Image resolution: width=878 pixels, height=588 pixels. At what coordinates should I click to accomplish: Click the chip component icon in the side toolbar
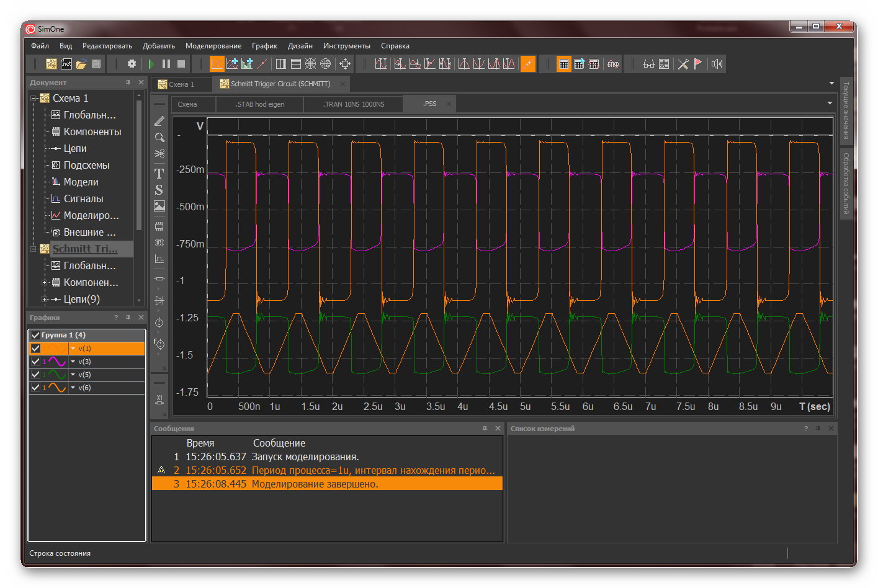159,226
